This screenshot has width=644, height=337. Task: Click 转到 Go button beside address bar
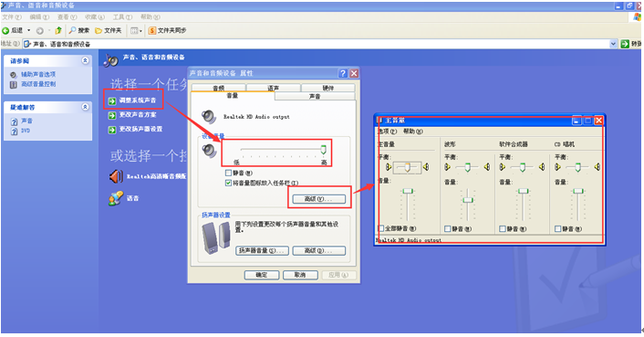tap(630, 44)
